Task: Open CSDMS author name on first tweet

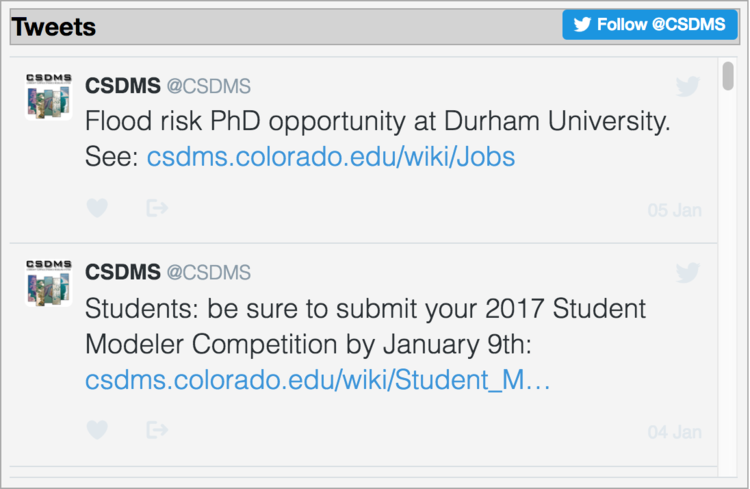Action: tap(122, 86)
